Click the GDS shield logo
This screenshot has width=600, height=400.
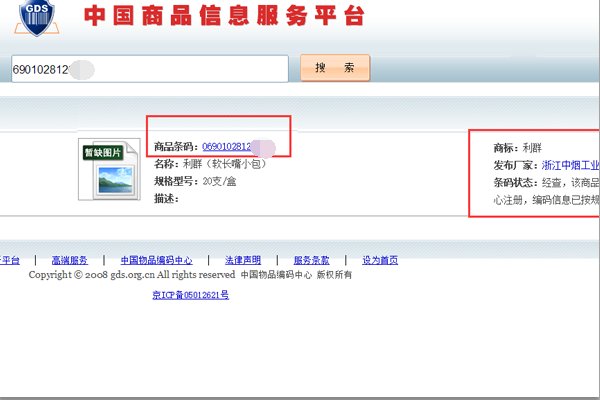tap(37, 17)
